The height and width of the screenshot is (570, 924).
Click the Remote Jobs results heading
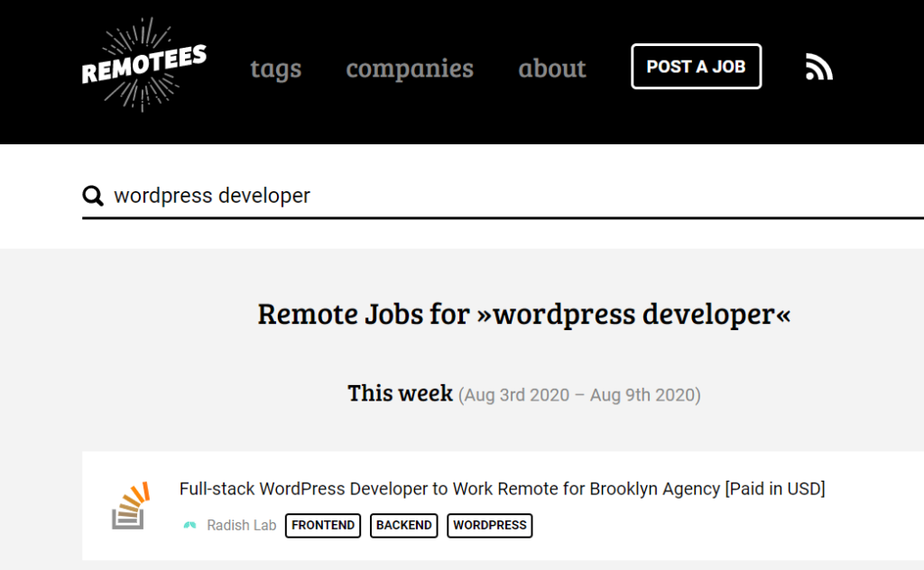[x=524, y=314]
